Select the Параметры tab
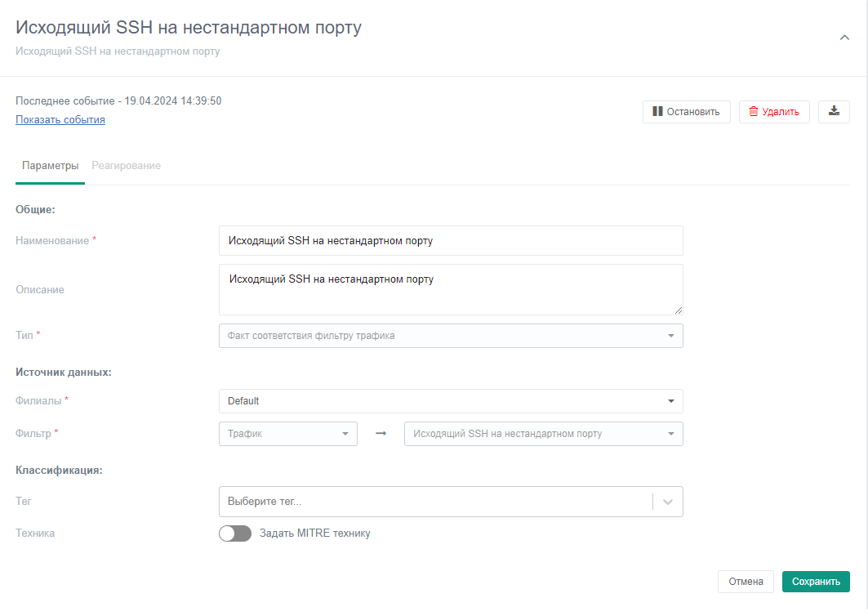Screen dimensions: 868x616 [51, 166]
